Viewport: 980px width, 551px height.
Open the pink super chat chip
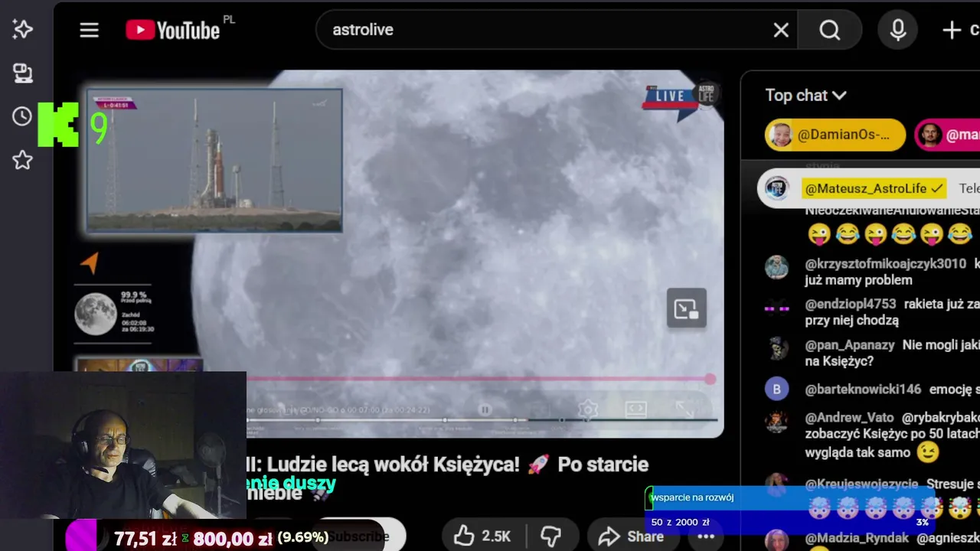(x=947, y=135)
